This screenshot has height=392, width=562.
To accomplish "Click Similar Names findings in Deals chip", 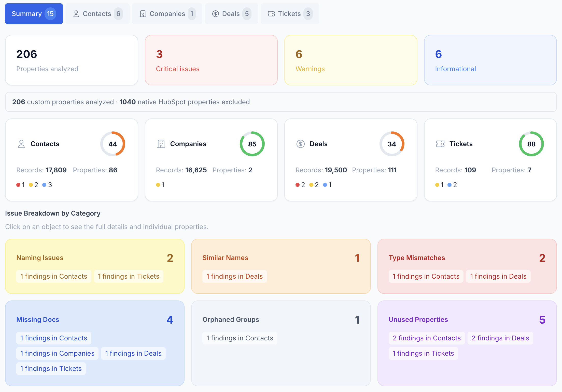I will [234, 276].
